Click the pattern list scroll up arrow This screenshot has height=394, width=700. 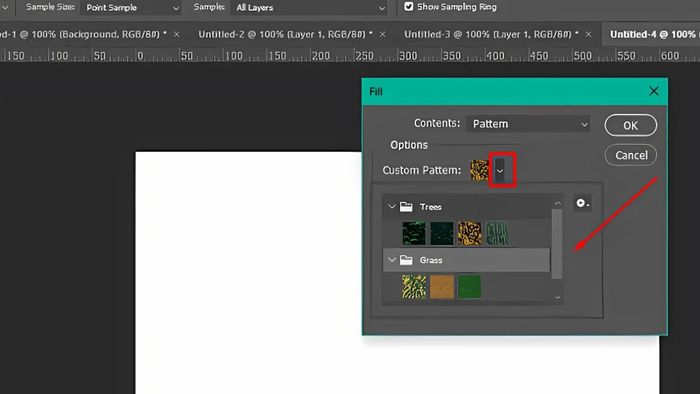[557, 203]
